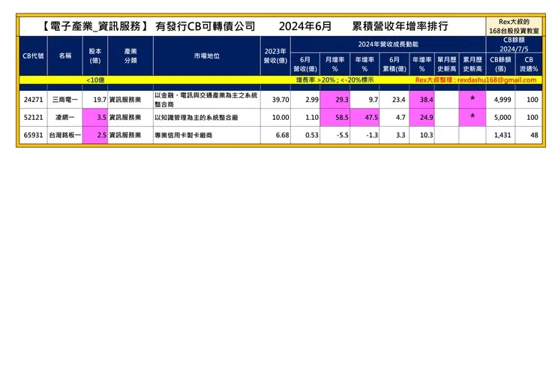555x392 pixels.
Task: Select the CB balance value 5,000
Action: coord(502,118)
